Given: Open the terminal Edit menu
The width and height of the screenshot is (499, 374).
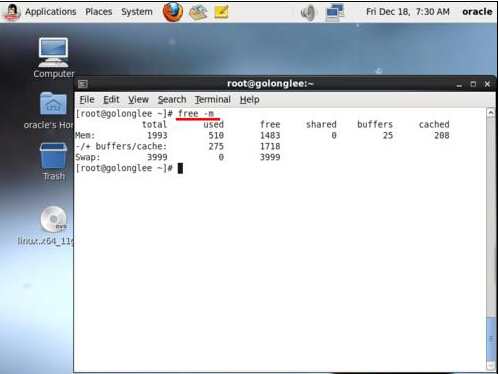Looking at the screenshot, I should [x=111, y=99].
